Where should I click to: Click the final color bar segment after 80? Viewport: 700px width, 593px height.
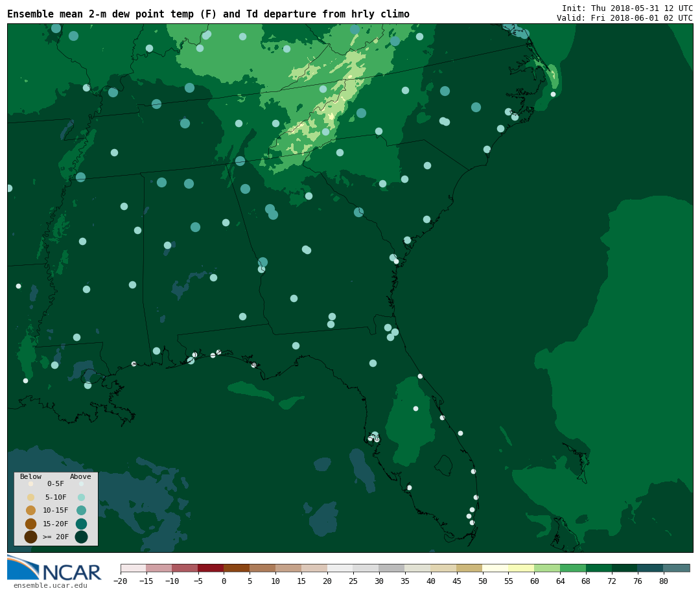coord(677,568)
